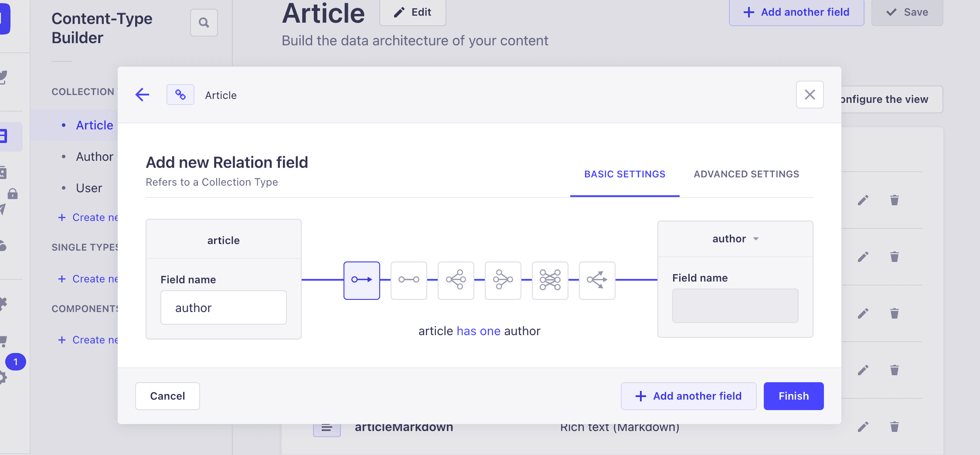
Task: Focus the article Field name input
Action: pyautogui.click(x=223, y=308)
